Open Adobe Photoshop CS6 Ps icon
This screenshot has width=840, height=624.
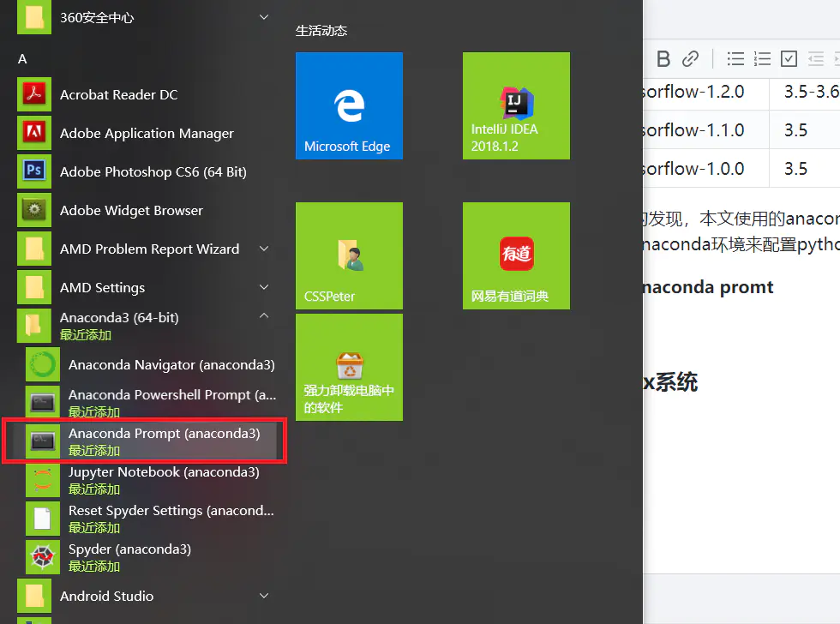click(x=34, y=171)
